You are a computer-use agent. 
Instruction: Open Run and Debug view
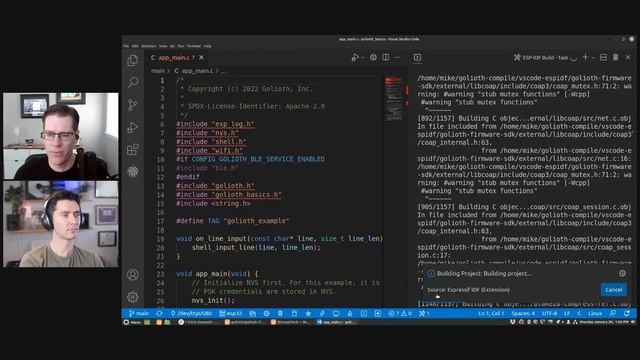coord(133,127)
